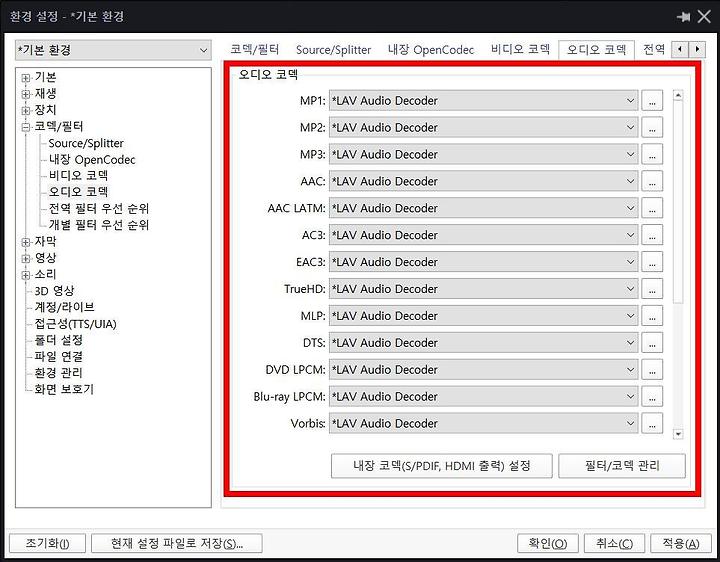Confirm with the 확인(O) button
Screen dimensions: 720x562
tap(548, 544)
